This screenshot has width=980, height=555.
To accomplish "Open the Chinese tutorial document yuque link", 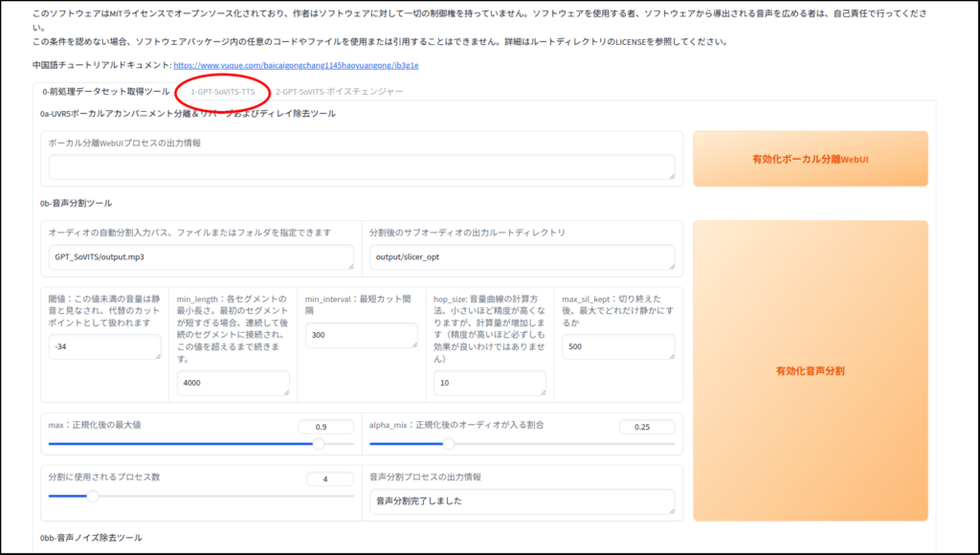I will [x=296, y=65].
